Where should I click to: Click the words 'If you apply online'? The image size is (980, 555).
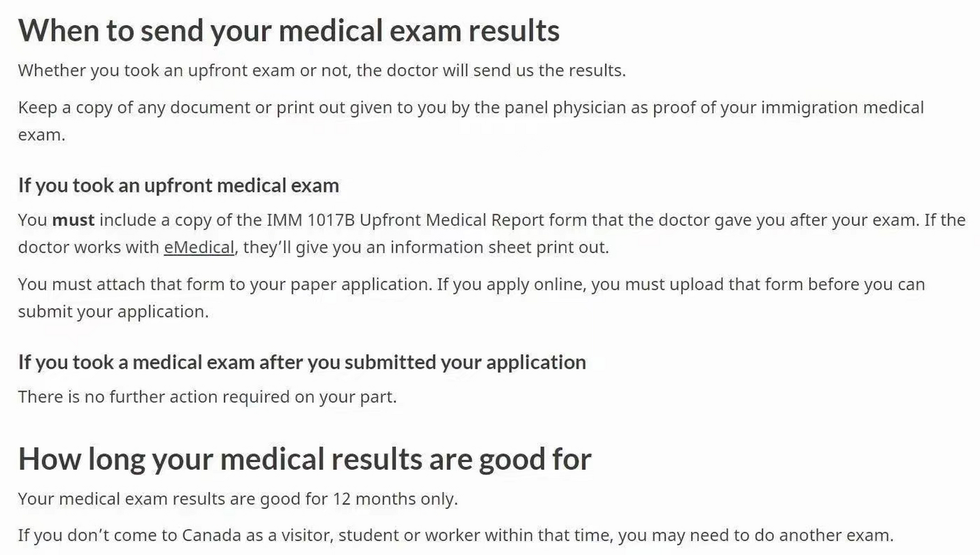click(x=511, y=284)
